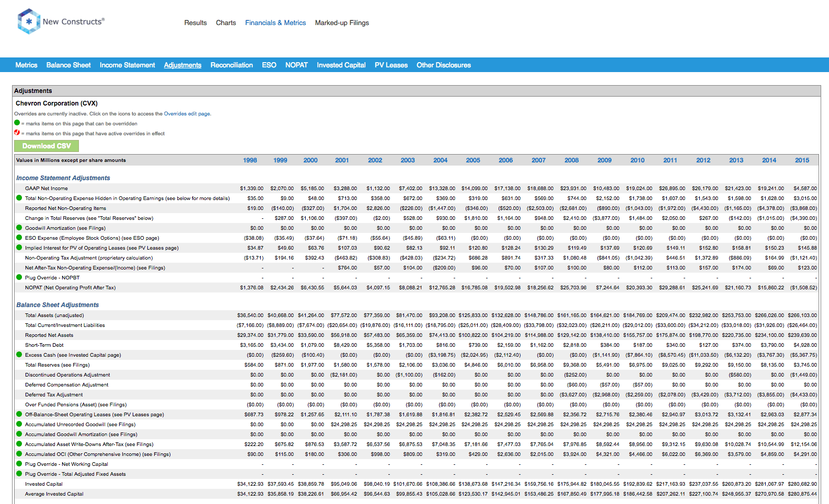Open the Other Disclosures tab
This screenshot has width=829, height=504.
coord(444,65)
